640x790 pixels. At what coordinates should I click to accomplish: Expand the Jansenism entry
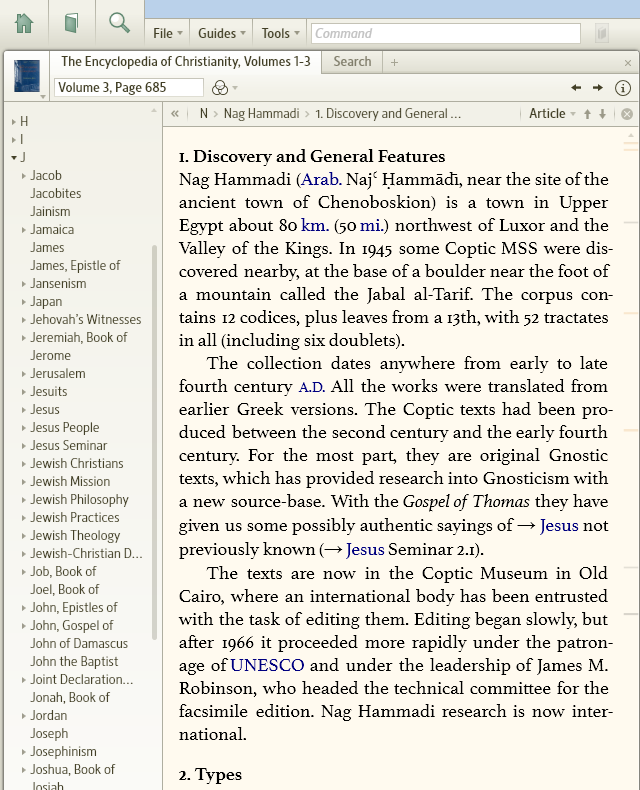pos(24,284)
